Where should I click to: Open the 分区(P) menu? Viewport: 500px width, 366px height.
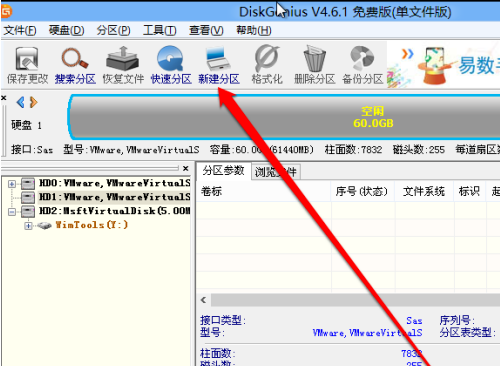(113, 31)
